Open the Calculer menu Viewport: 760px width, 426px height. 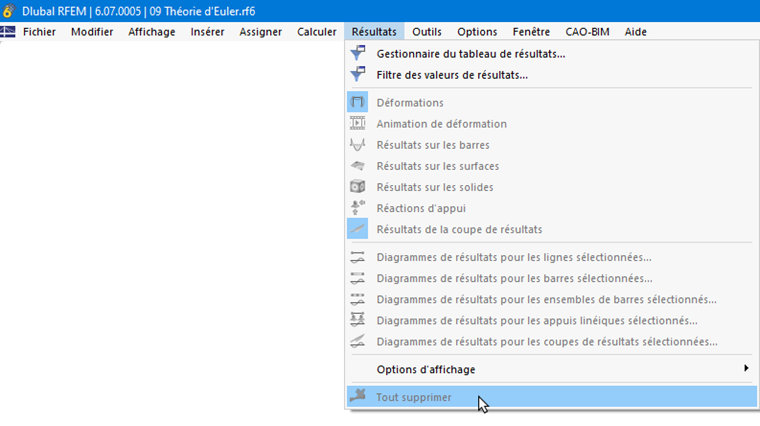[317, 32]
